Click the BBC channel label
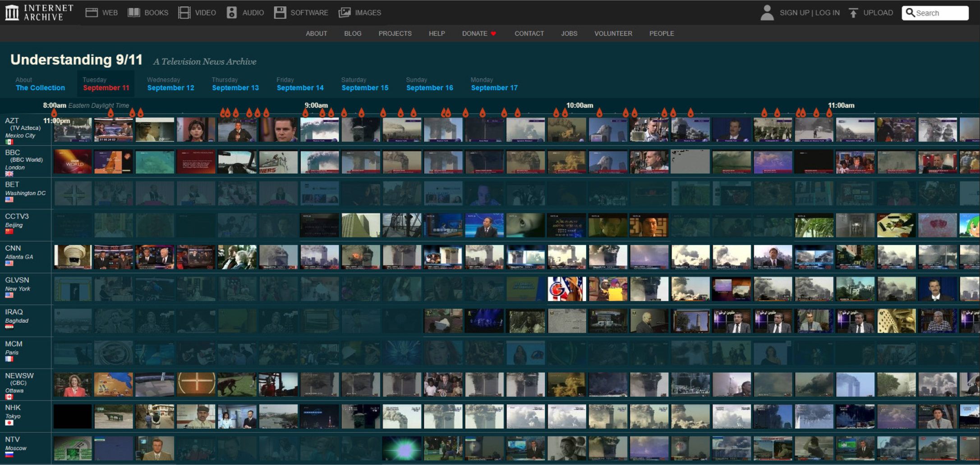The image size is (980, 465). click(x=13, y=153)
